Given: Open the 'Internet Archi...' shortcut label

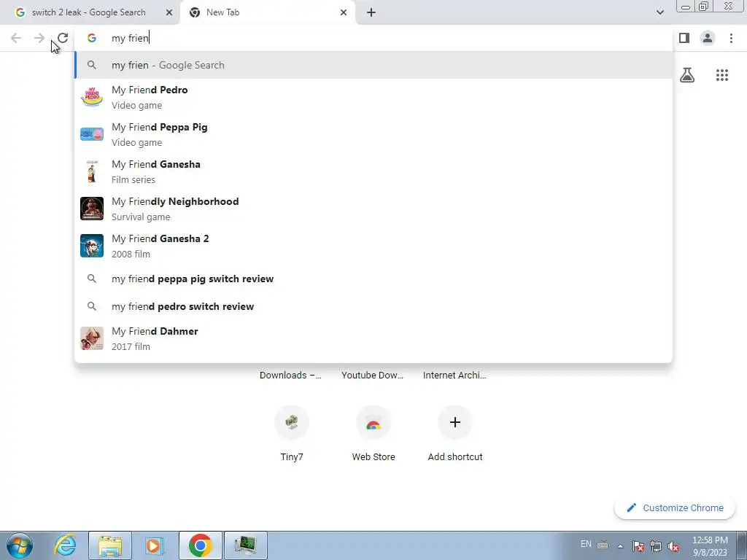Looking at the screenshot, I should (454, 376).
